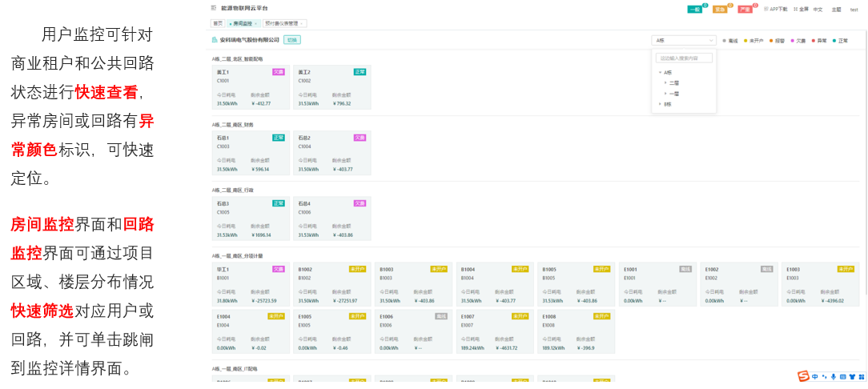
Task: Collapse the sidebar via the hamburger menu icon
Action: 214,8
